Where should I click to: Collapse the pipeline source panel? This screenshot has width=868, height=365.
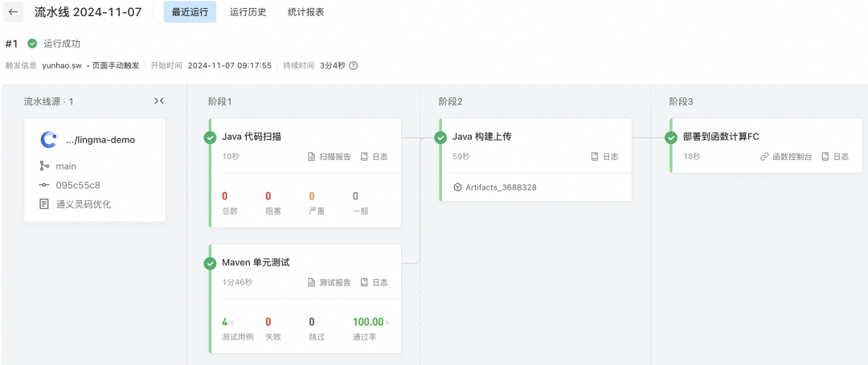(159, 101)
